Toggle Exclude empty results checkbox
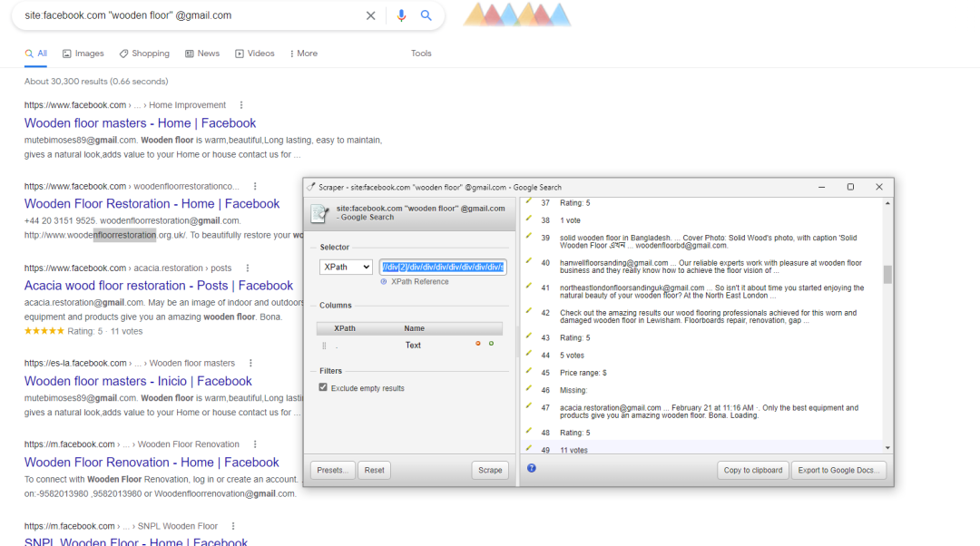 323,388
